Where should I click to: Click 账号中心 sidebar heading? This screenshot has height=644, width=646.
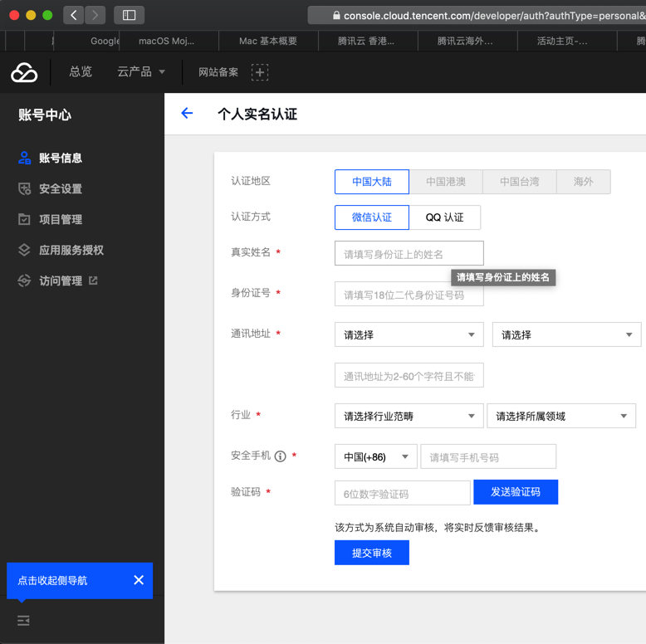click(x=45, y=115)
